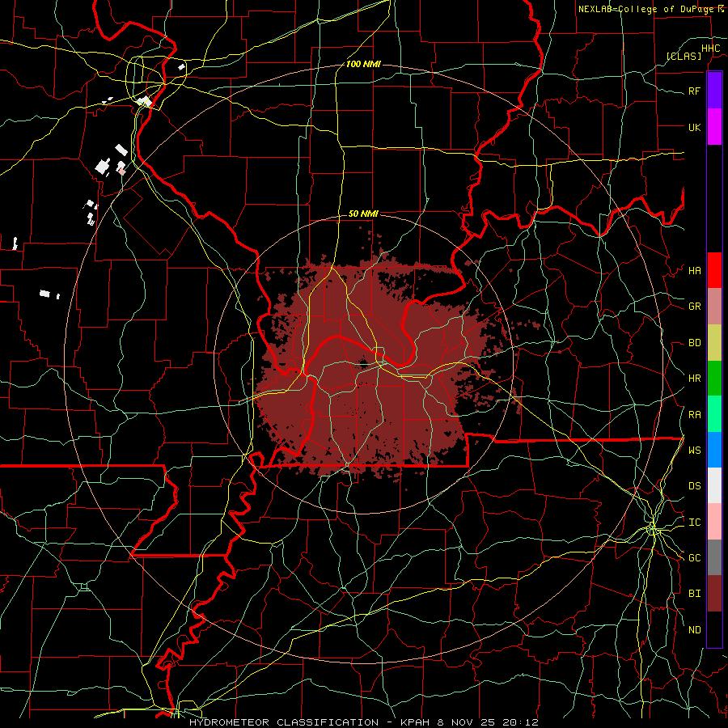Click the "RF" legend label
This screenshot has width=728, height=728.
pos(694,91)
